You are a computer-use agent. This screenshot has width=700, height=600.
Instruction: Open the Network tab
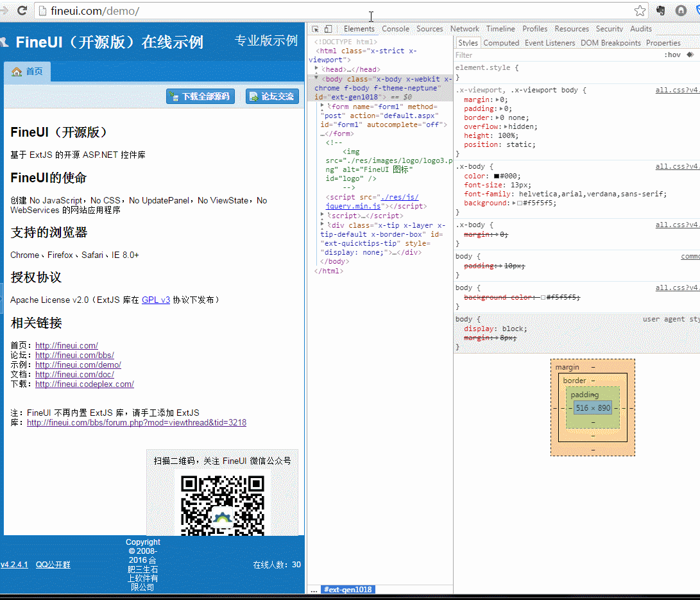[465, 29]
